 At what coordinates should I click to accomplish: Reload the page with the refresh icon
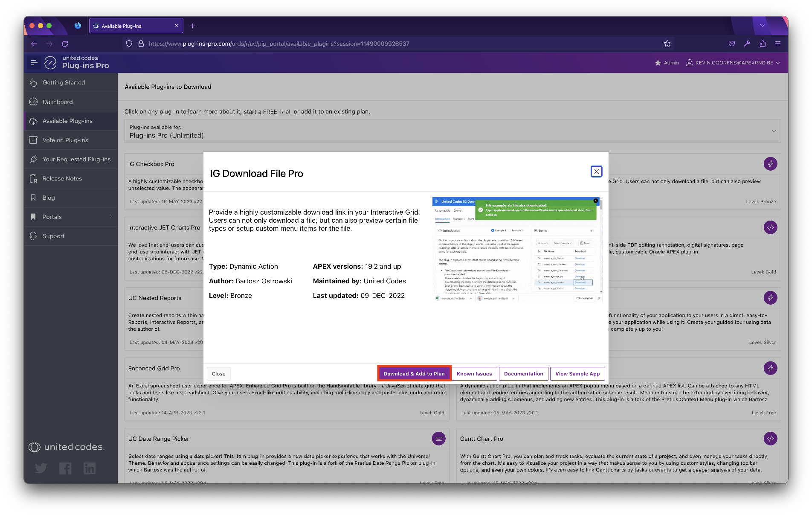point(65,44)
